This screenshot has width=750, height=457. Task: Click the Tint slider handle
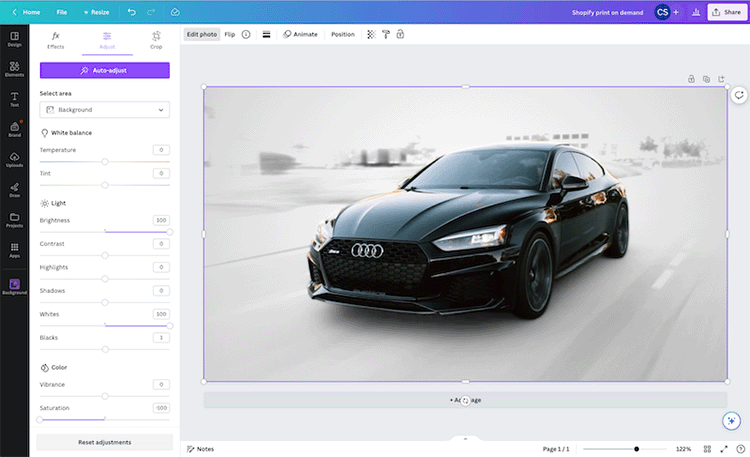105,185
